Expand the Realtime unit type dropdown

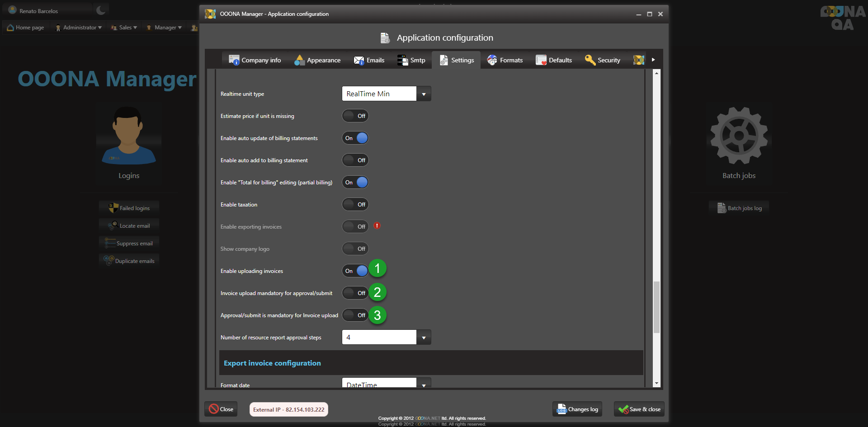[x=424, y=94]
